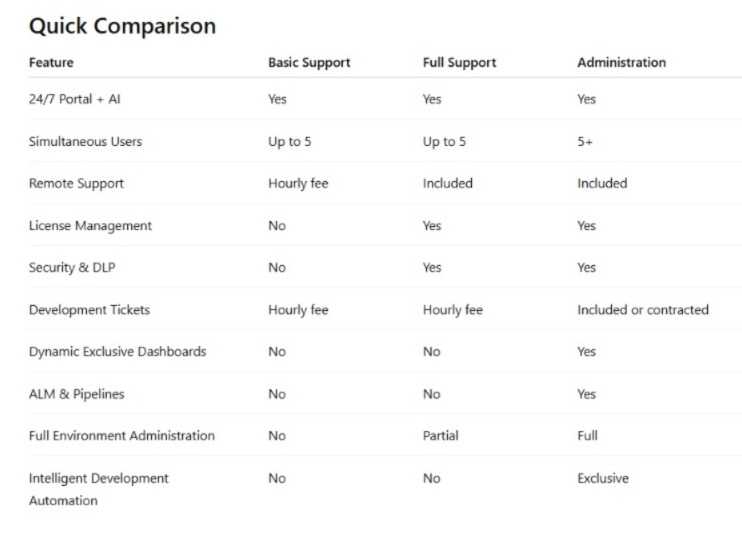This screenshot has width=742, height=541.
Task: Click the 5+ cell under Administration
Action: [x=585, y=141]
